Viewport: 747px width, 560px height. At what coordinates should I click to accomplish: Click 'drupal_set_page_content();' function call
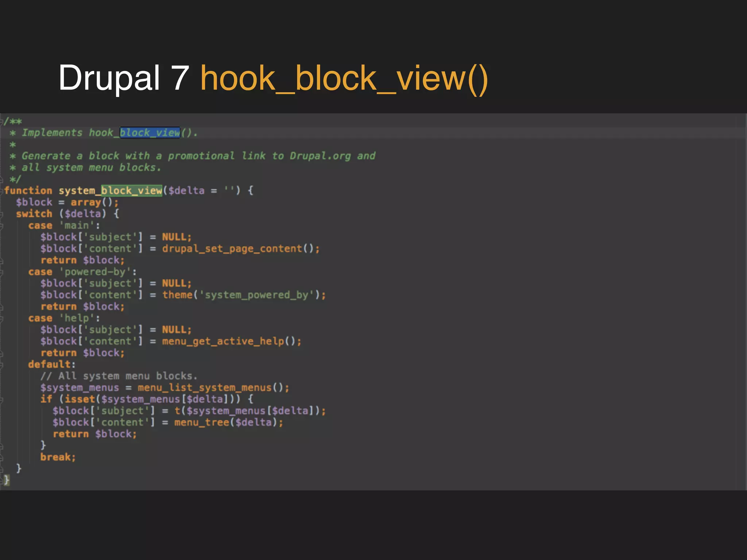[241, 249]
